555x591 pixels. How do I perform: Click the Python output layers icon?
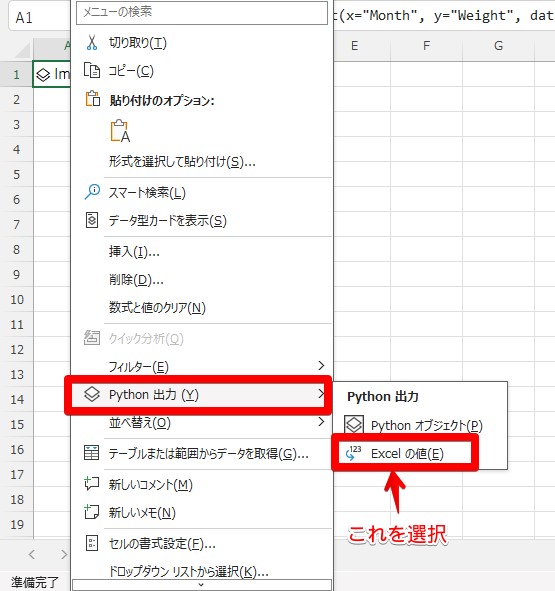(92, 394)
